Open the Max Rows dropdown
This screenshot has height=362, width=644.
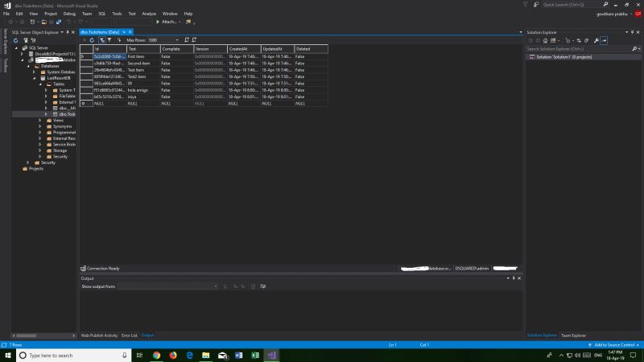[x=177, y=40]
